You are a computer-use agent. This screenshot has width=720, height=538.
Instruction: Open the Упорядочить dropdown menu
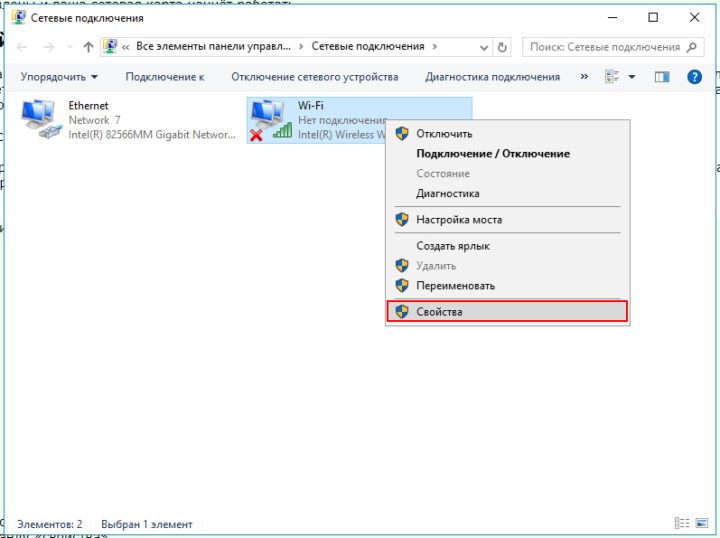tap(59, 77)
